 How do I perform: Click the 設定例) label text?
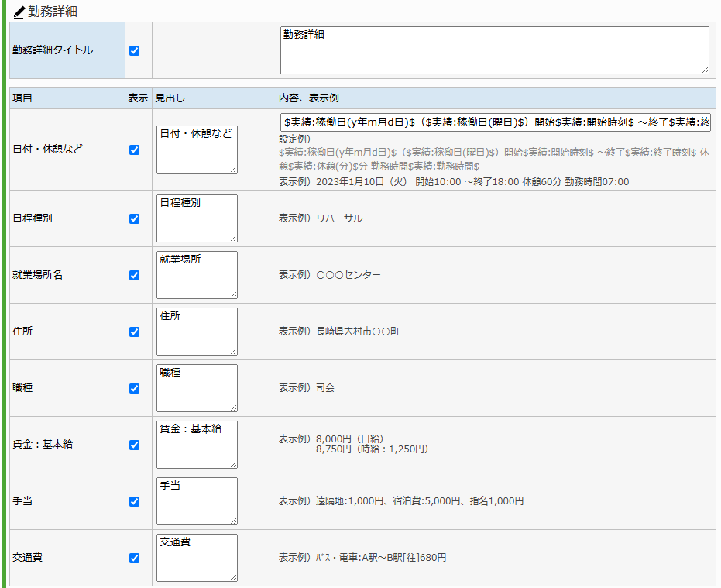pos(295,139)
